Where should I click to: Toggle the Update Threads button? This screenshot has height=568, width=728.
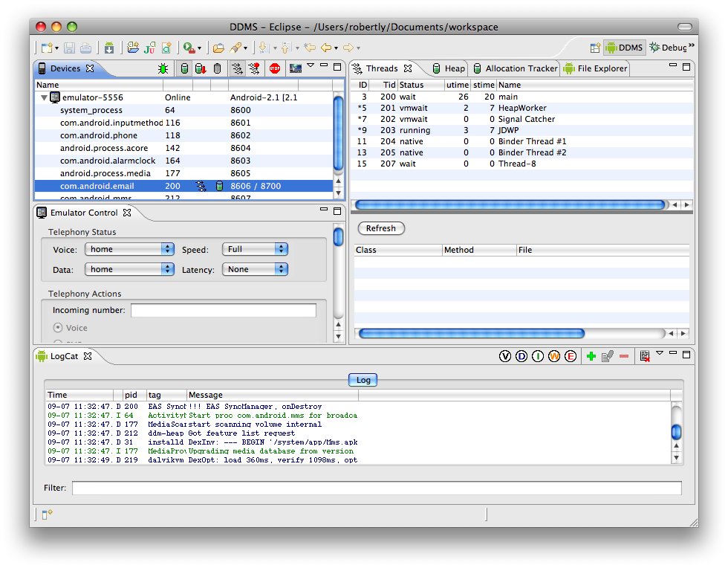tap(237, 68)
